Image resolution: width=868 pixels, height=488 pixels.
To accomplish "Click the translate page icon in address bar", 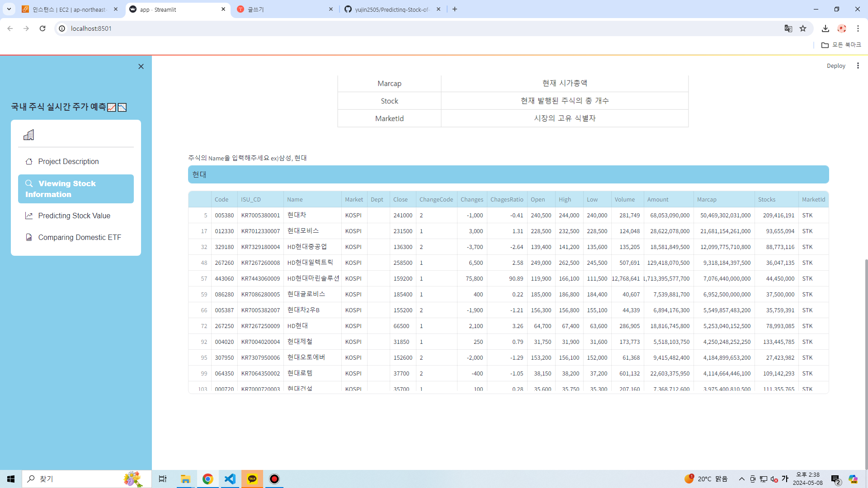I will 788,28.
